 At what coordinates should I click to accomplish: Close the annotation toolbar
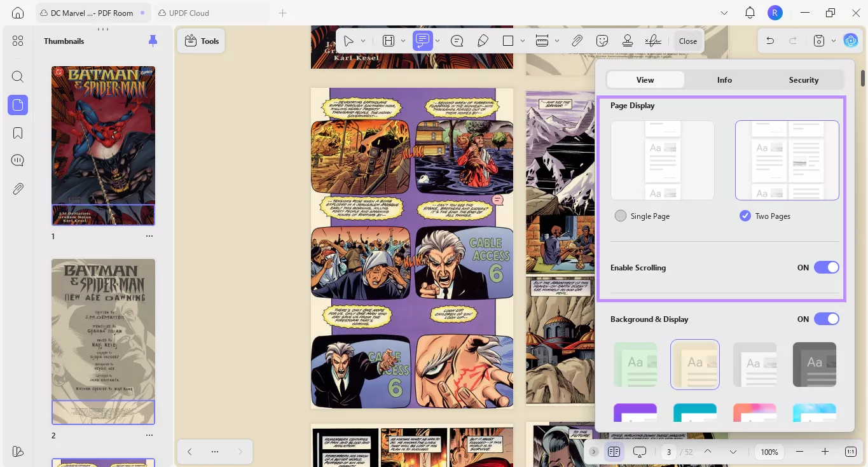(x=687, y=41)
